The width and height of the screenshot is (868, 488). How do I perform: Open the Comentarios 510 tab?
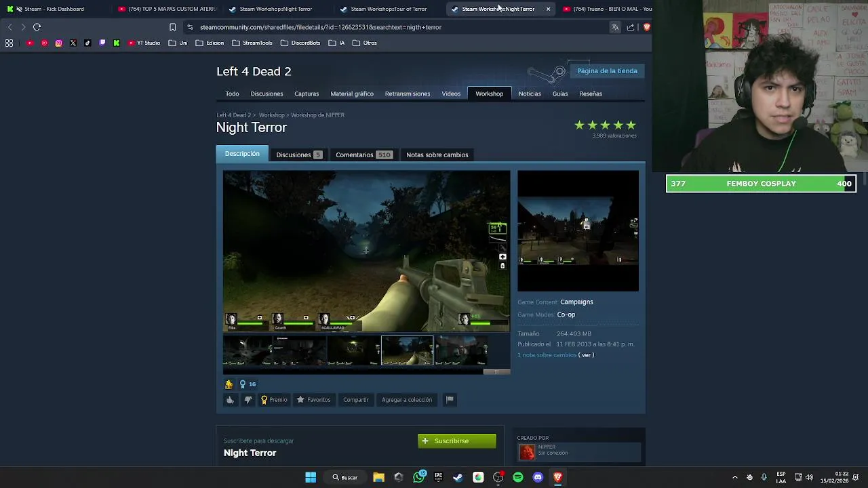[363, 155]
